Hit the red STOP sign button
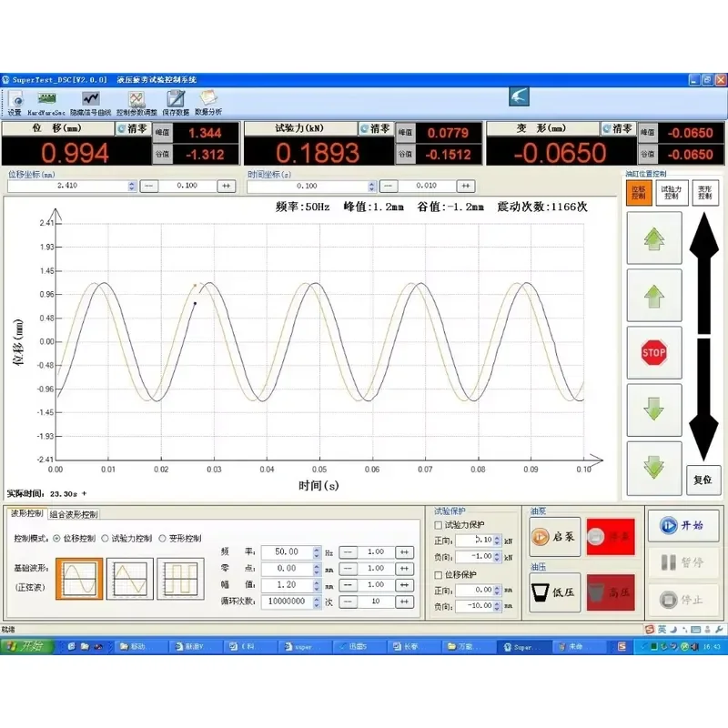728x728 pixels. 654,352
